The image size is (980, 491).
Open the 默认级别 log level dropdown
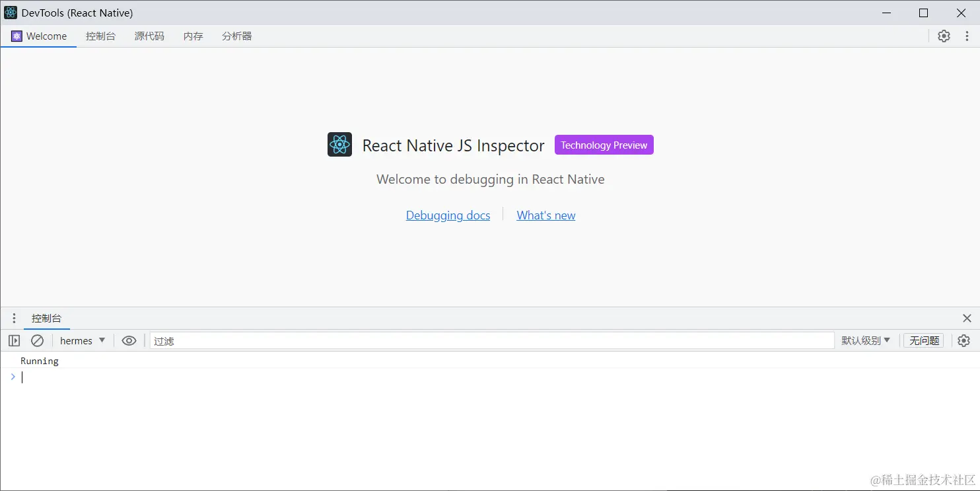pyautogui.click(x=866, y=340)
